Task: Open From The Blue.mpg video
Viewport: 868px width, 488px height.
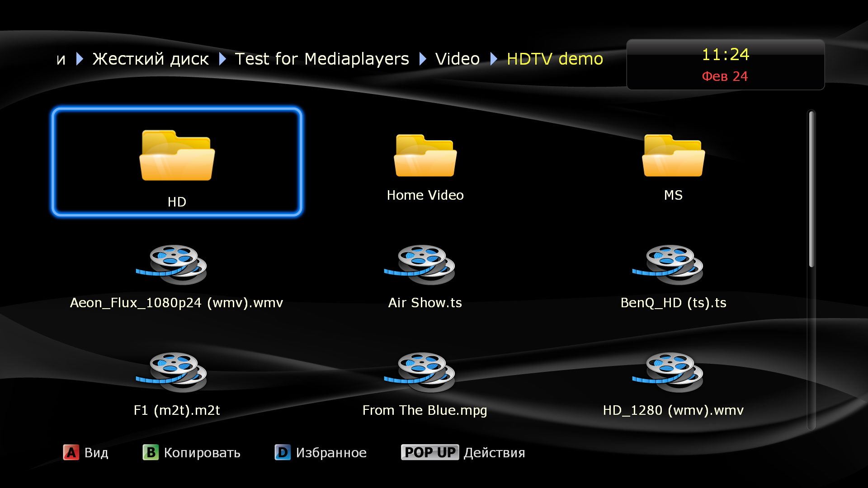Action: (x=420, y=372)
